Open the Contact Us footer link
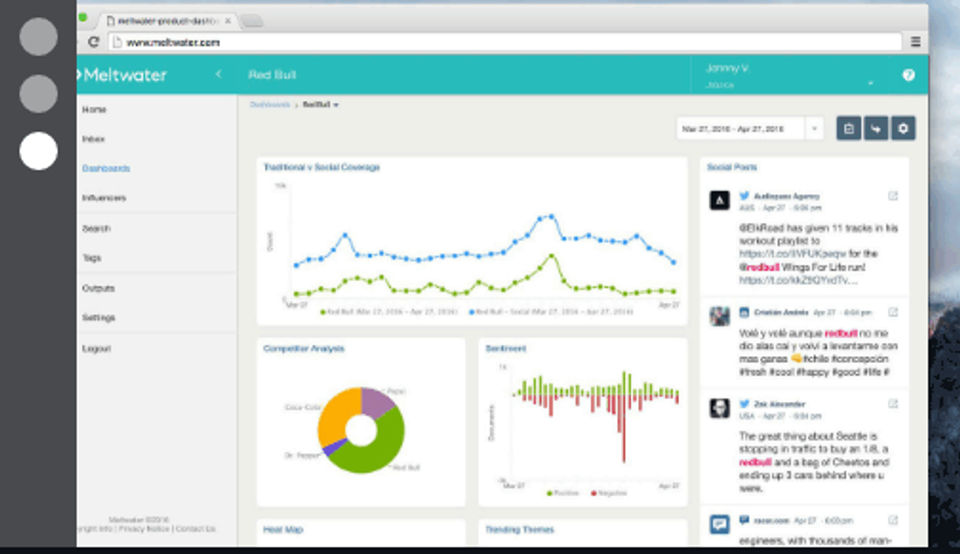 coord(195,529)
